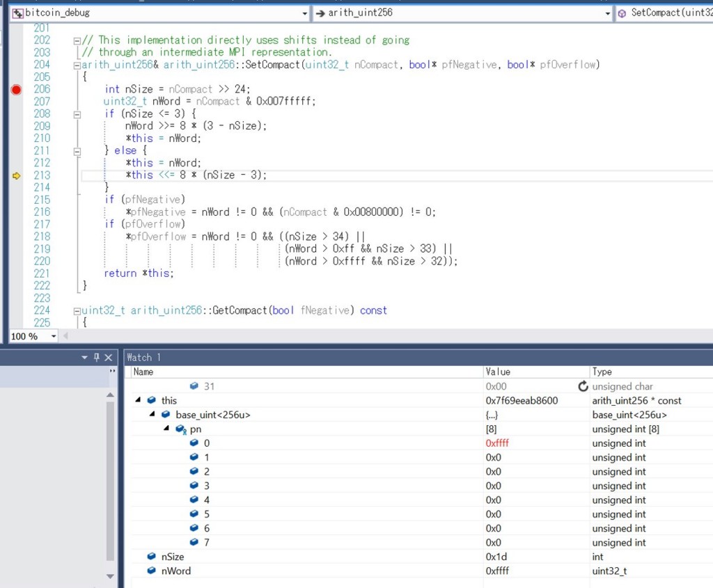713x588 pixels.
Task: Click the 0x7f69eeab8600 pointer value
Action: click(522, 400)
